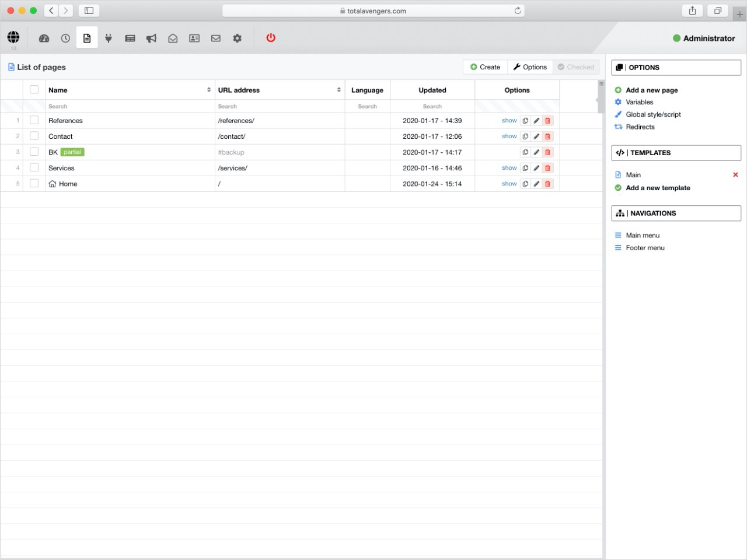Edit the Services page

pyautogui.click(x=536, y=168)
